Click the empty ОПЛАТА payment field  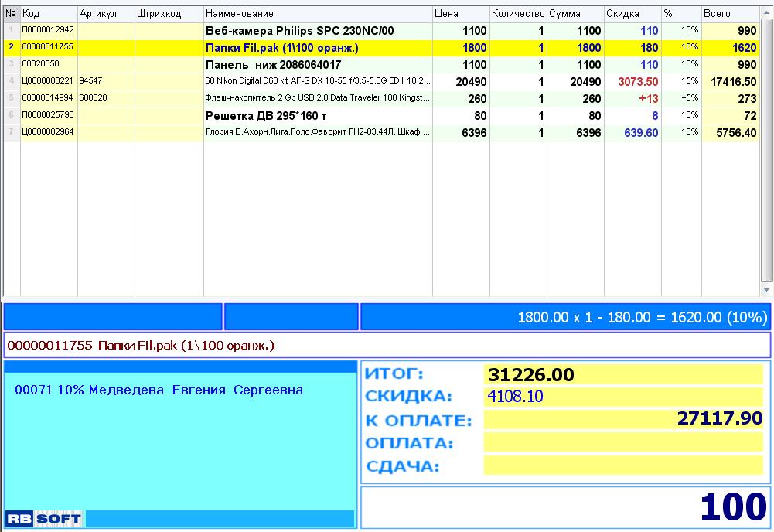click(623, 443)
